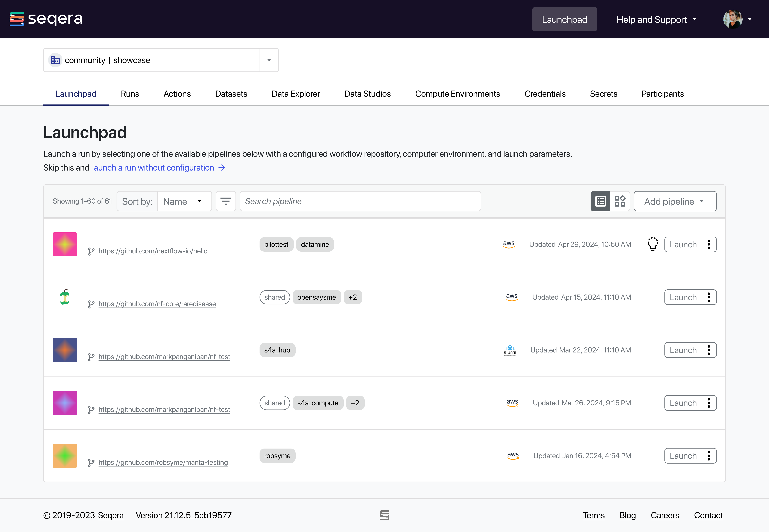Image resolution: width=769 pixels, height=532 pixels.
Task: Open the user avatar menu
Action: point(732,19)
